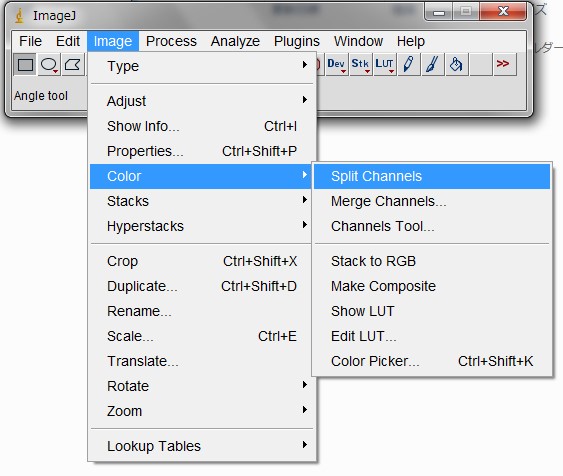Open the Process menu
Image resolution: width=563 pixels, height=476 pixels.
[x=171, y=41]
